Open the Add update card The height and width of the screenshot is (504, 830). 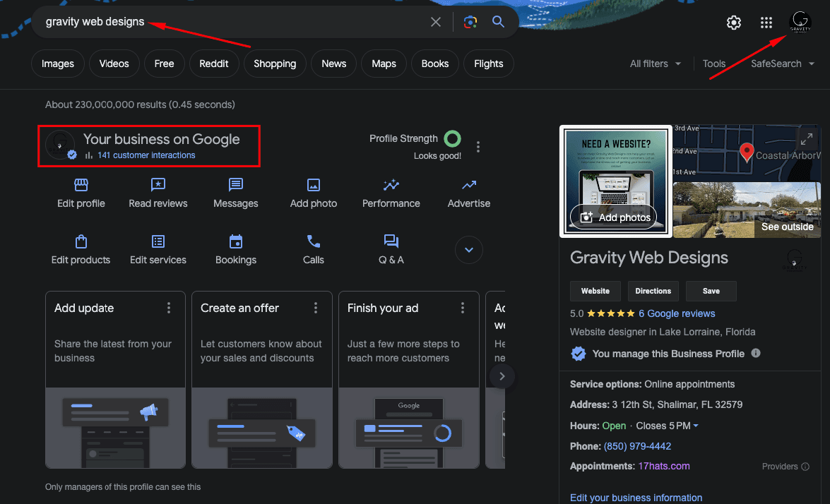pyautogui.click(x=115, y=380)
